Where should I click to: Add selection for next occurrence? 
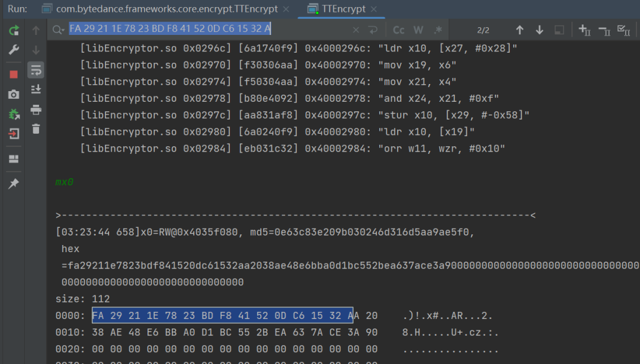click(584, 30)
